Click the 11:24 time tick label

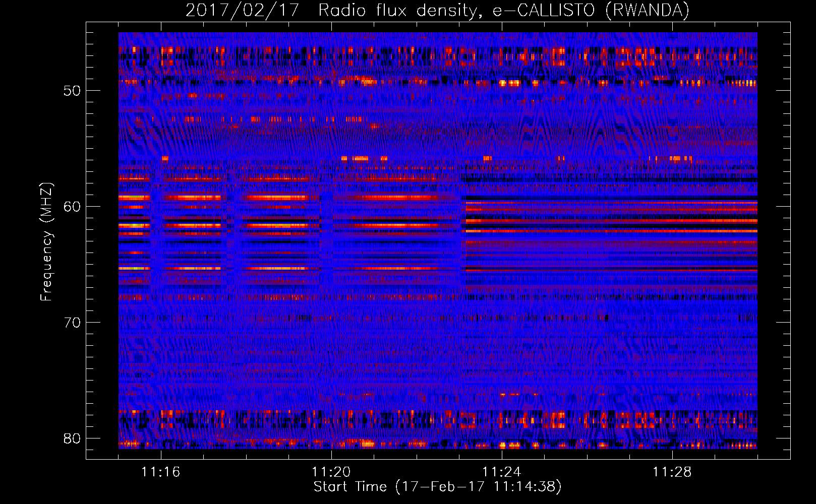(501, 472)
